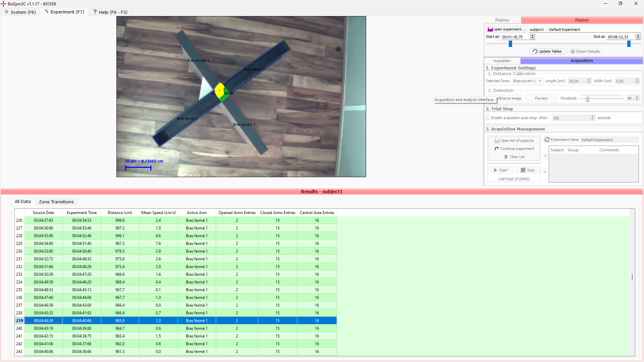
Task: Enable acquisition auto-stop checkbox
Action: [x=488, y=118]
